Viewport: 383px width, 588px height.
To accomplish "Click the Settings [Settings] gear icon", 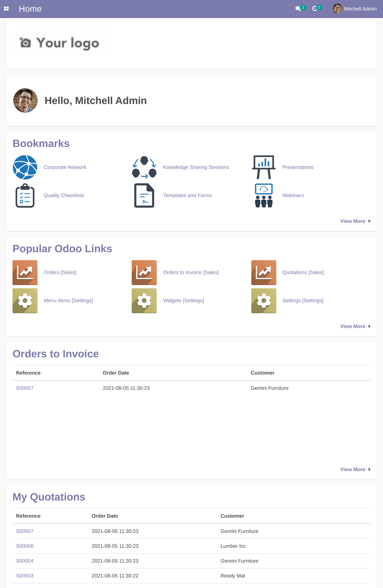I will click(263, 301).
